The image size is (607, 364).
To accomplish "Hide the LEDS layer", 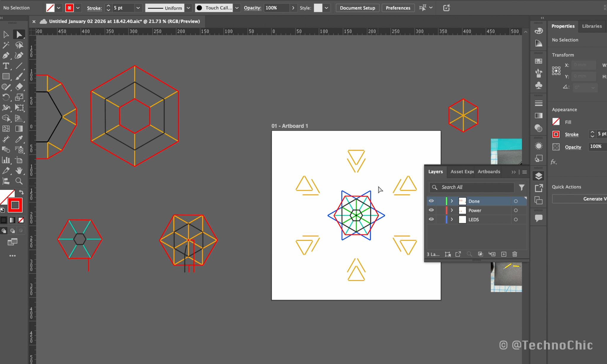I will click(x=431, y=219).
